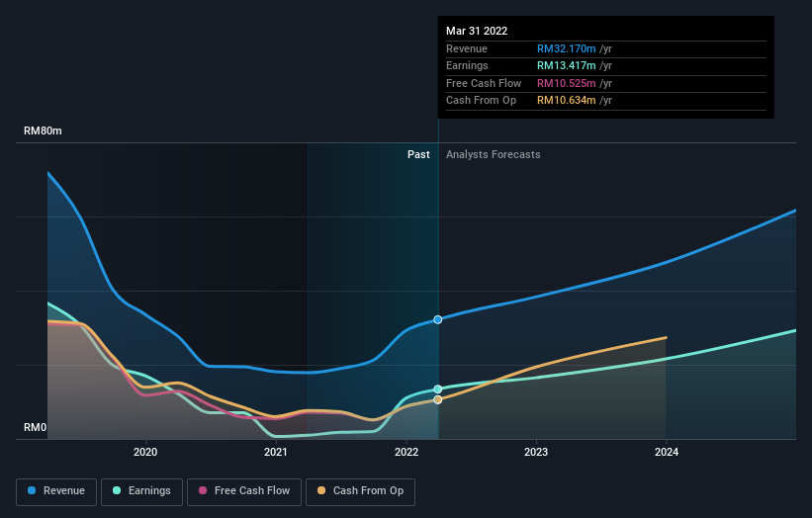Click the Mar 31 2022 tooltip date

tap(477, 31)
